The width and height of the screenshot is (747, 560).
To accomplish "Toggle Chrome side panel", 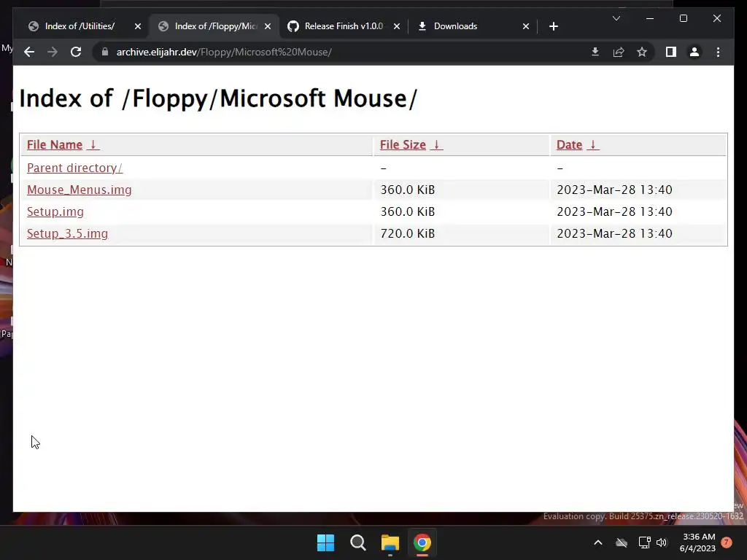I will 671,52.
